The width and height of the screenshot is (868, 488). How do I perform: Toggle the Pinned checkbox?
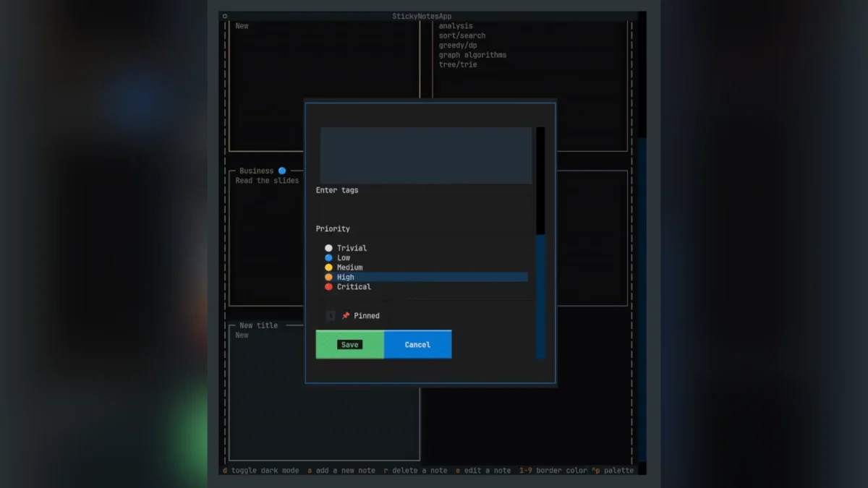tap(331, 315)
